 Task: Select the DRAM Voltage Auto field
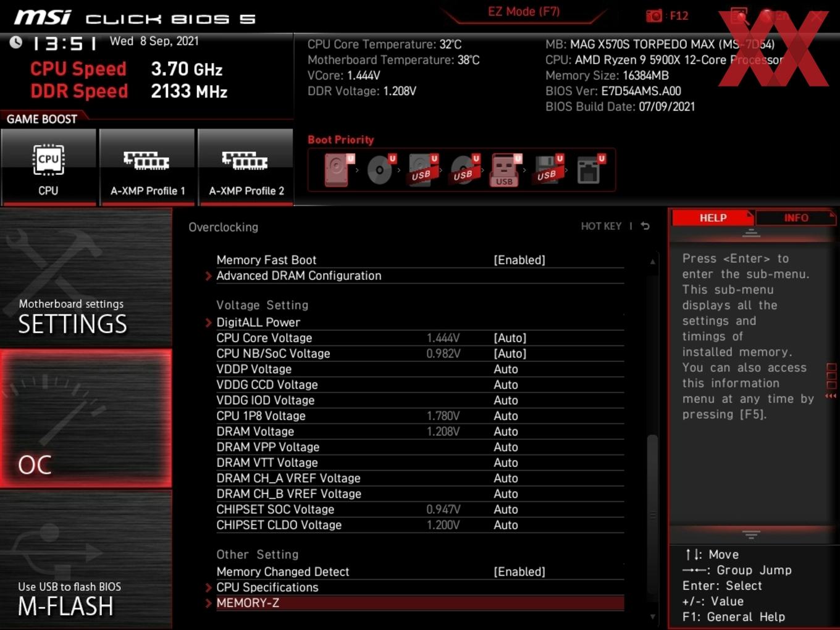point(506,432)
